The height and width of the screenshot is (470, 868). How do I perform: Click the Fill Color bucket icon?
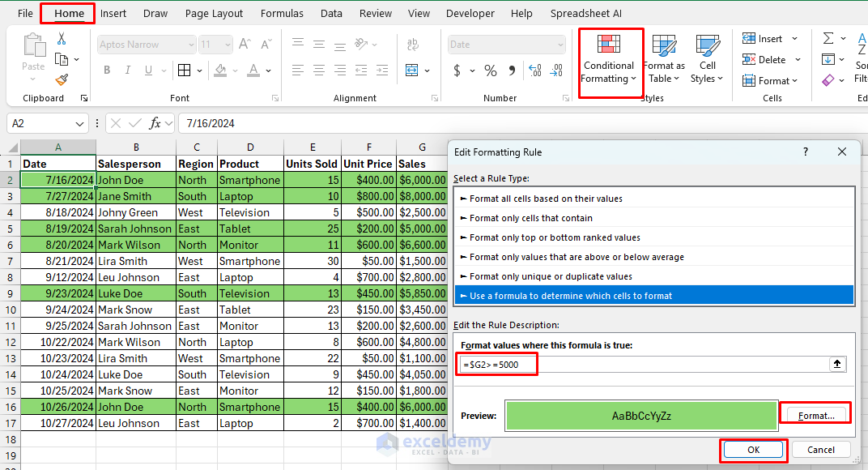220,70
